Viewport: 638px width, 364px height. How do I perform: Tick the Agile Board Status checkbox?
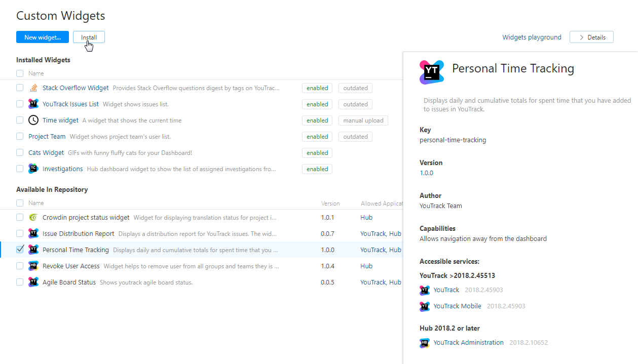[x=20, y=282]
